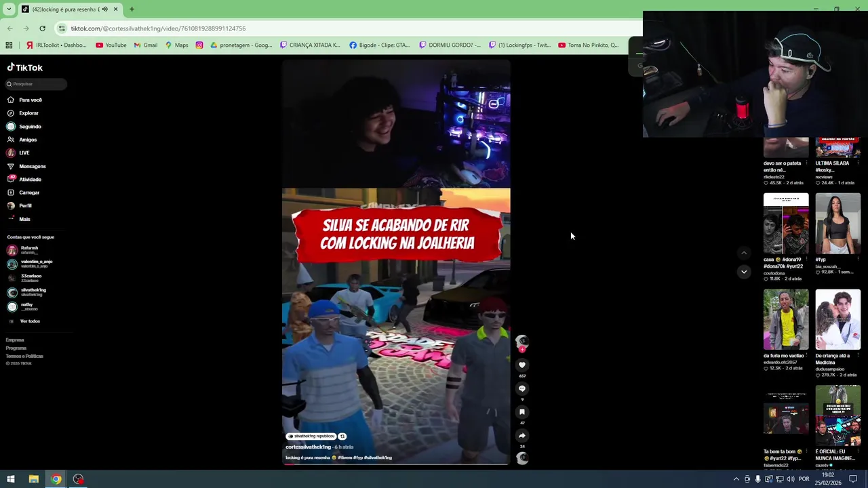Seek on the video progress bar
This screenshot has width=868, height=488.
tap(396, 464)
